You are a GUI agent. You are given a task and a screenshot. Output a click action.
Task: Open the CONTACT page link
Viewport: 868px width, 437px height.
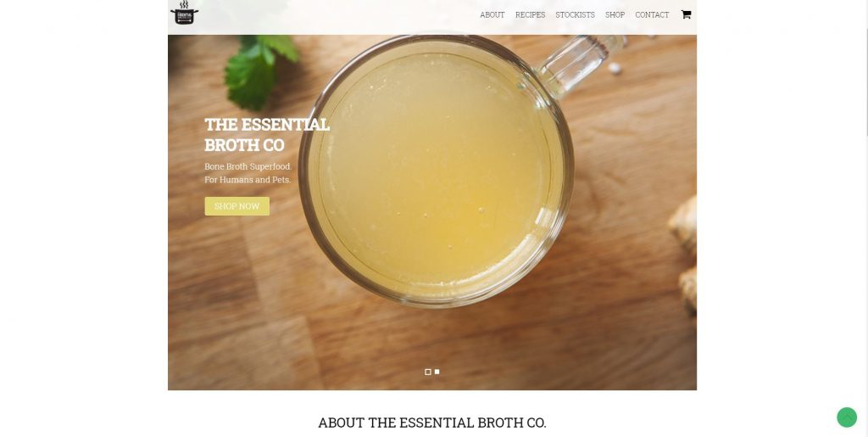coord(652,15)
